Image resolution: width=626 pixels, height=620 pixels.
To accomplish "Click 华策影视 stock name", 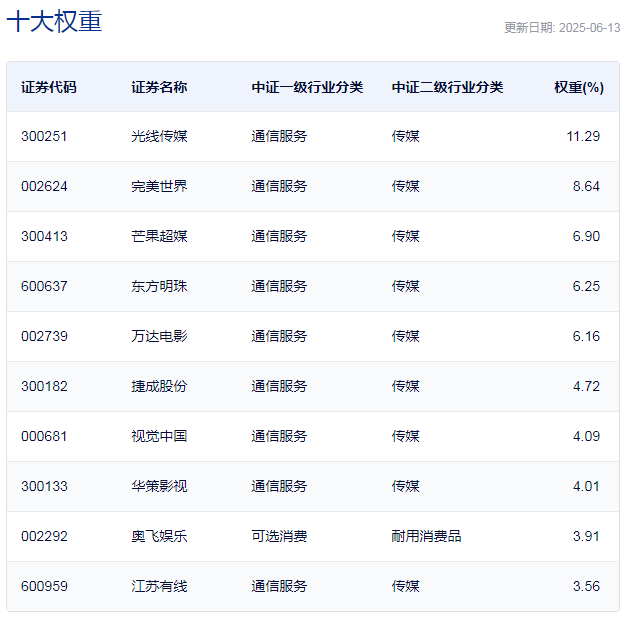I will (159, 486).
